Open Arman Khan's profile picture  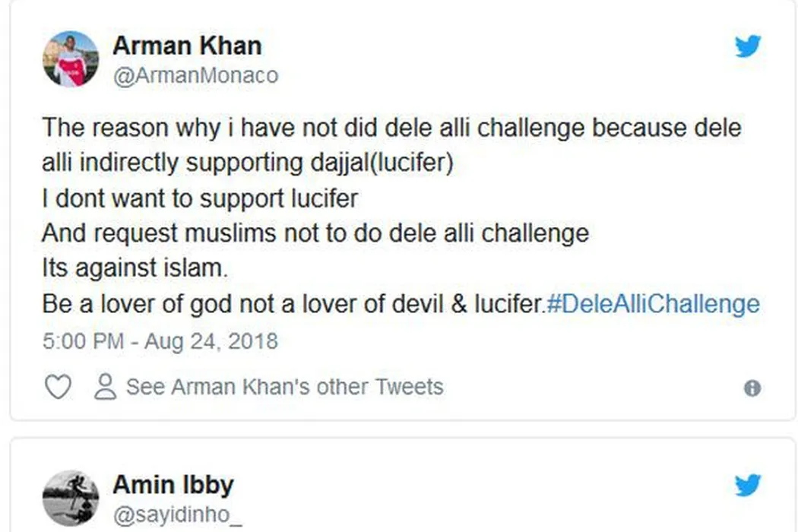70,59
